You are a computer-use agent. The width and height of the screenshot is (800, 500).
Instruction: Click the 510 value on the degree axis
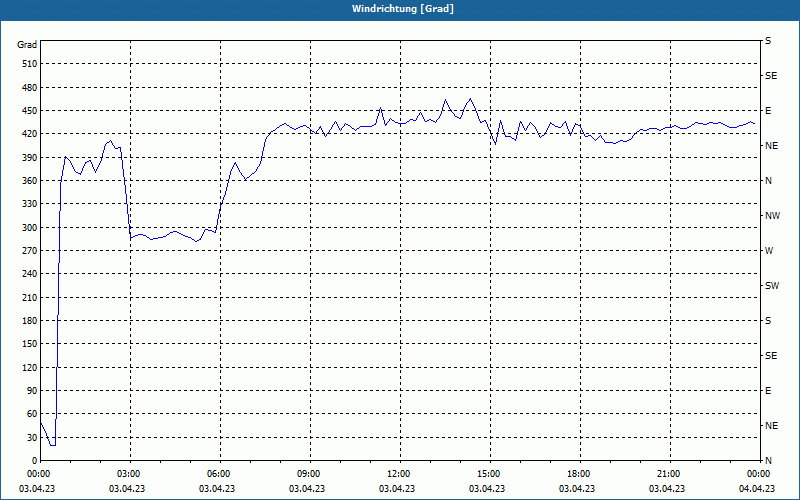[30, 64]
